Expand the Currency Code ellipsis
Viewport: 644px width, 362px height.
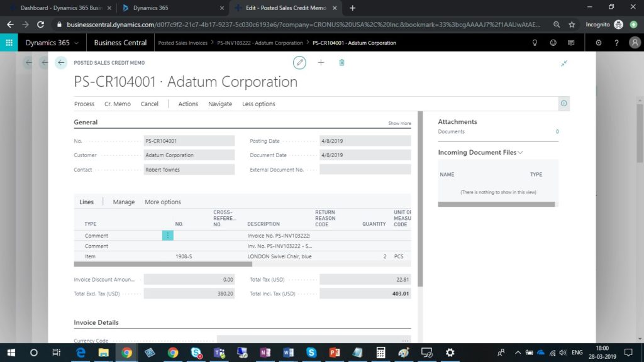click(x=405, y=341)
